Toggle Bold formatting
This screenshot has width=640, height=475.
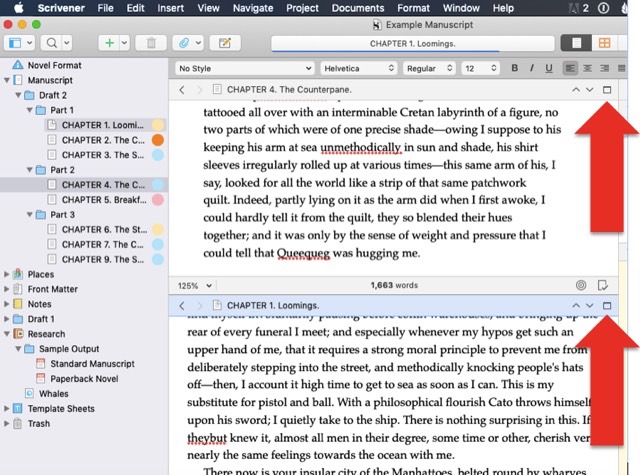click(x=515, y=68)
